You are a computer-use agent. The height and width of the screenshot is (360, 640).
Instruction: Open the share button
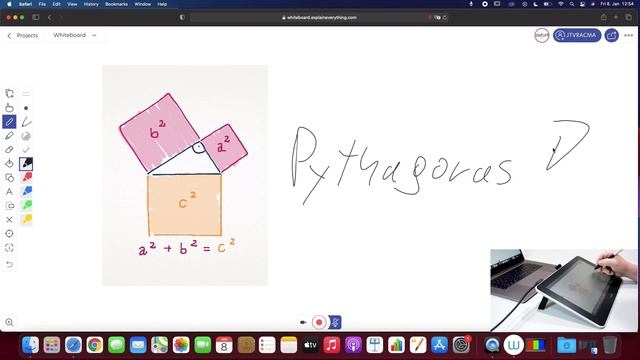pos(611,36)
